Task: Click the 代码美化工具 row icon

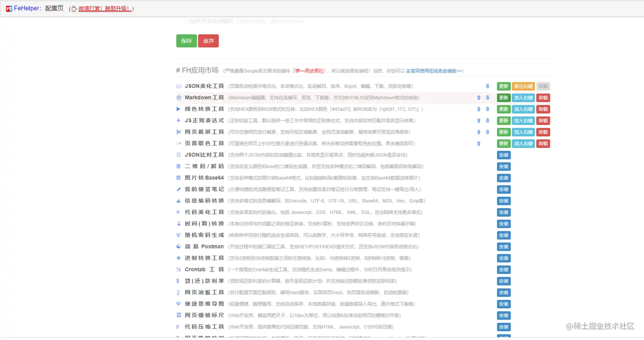Action: (x=179, y=212)
